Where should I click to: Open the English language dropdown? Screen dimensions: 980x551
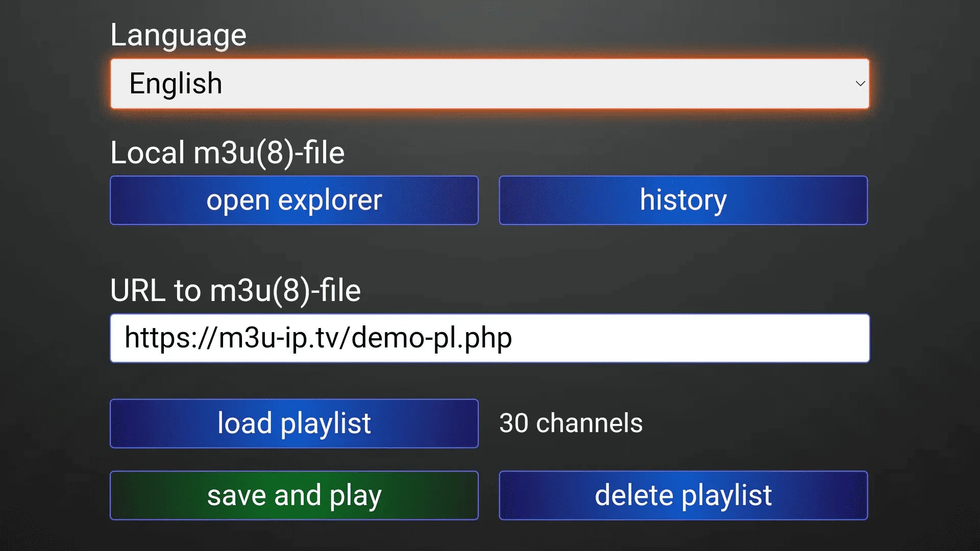489,84
